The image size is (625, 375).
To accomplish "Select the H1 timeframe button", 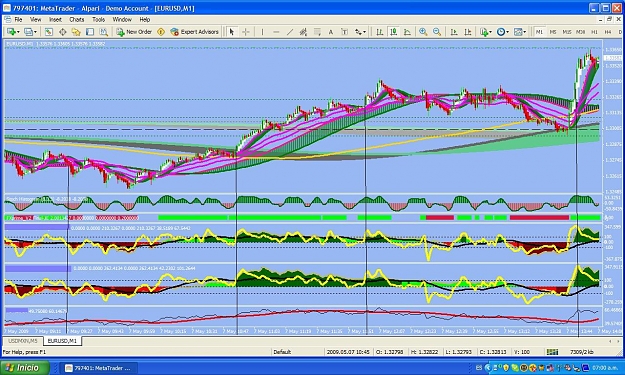I will [594, 32].
